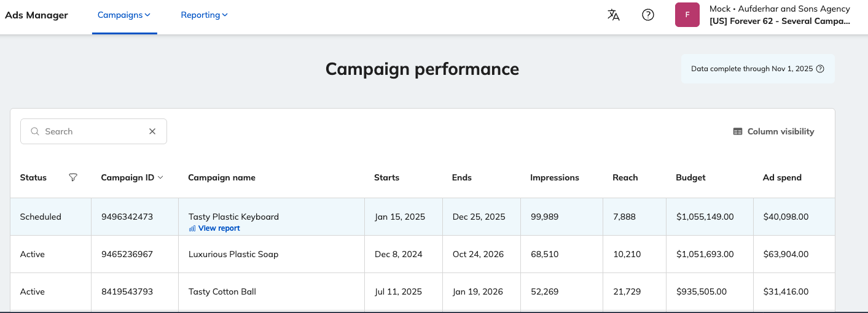Click the Column visibility table icon

[738, 131]
